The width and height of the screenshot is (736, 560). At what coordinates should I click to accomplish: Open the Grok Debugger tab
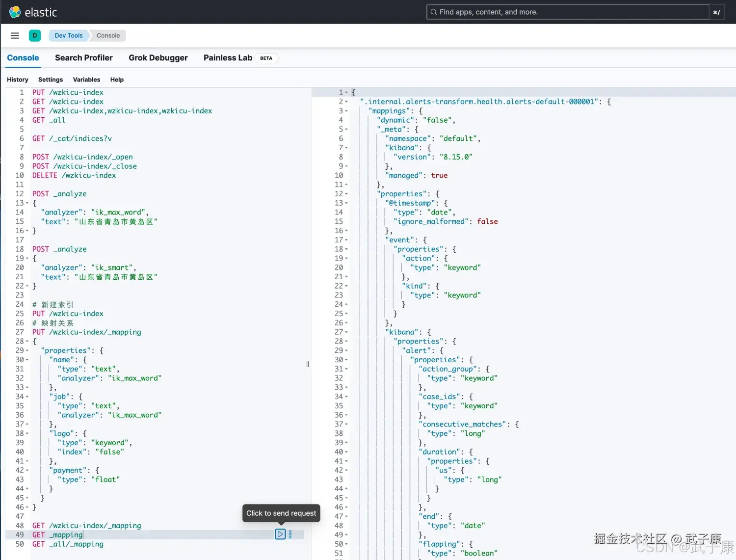click(x=158, y=57)
